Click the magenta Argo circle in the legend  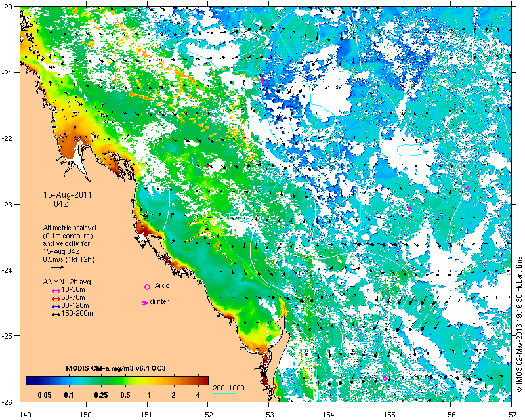[147, 287]
